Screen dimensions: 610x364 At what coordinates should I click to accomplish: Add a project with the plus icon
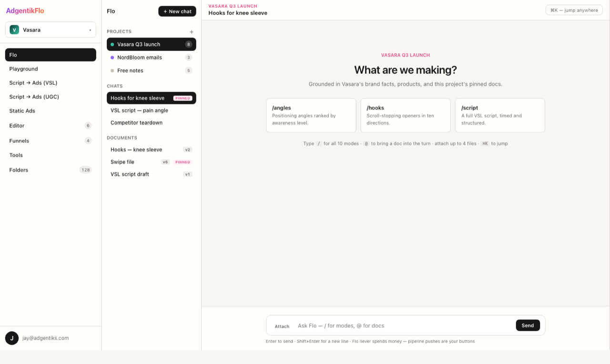[192, 32]
